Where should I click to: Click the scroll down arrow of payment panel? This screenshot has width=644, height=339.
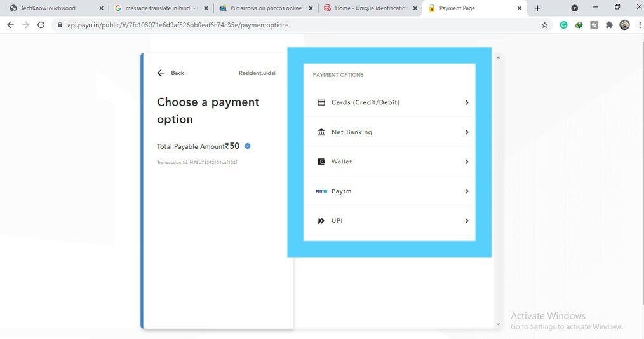tap(498, 324)
